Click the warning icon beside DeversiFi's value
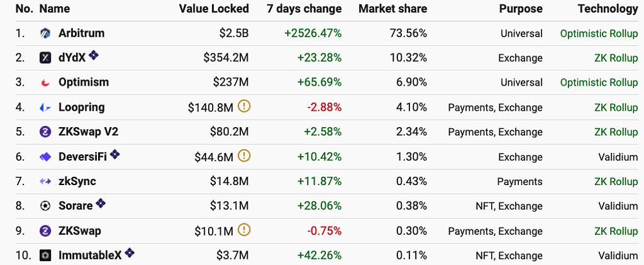644x265 pixels. (x=244, y=155)
